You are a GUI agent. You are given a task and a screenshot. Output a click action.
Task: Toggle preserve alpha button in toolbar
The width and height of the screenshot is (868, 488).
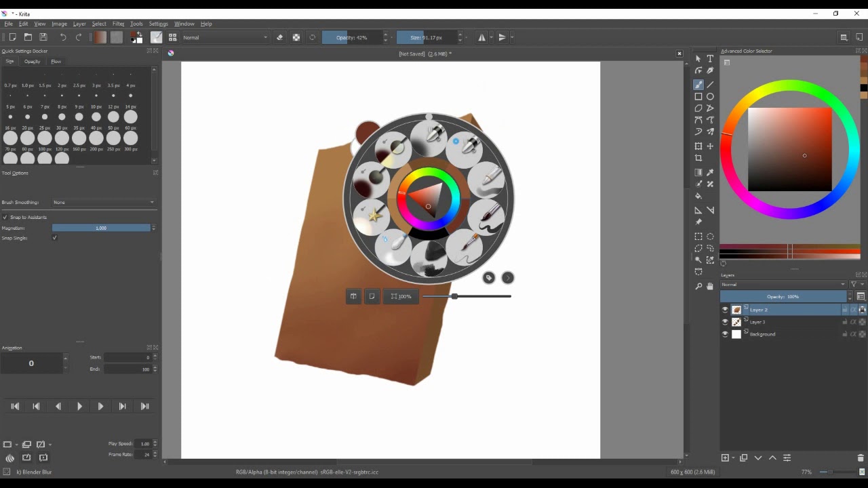(x=296, y=37)
